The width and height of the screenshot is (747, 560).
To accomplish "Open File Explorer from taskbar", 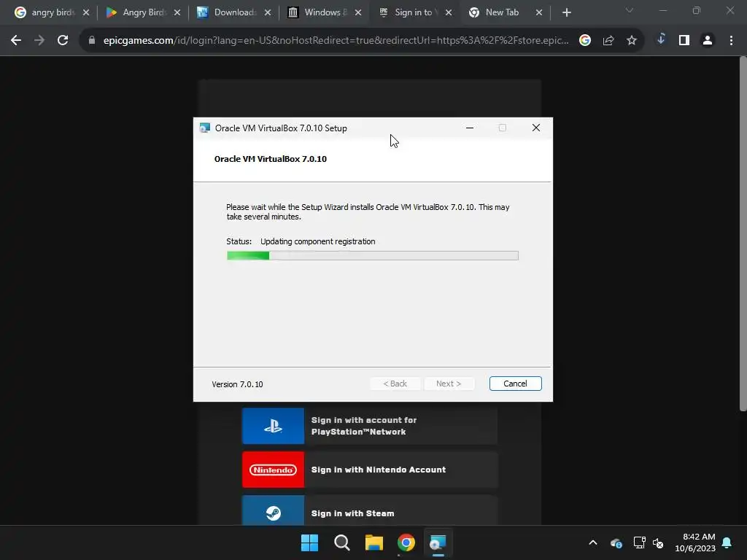I will point(374,542).
